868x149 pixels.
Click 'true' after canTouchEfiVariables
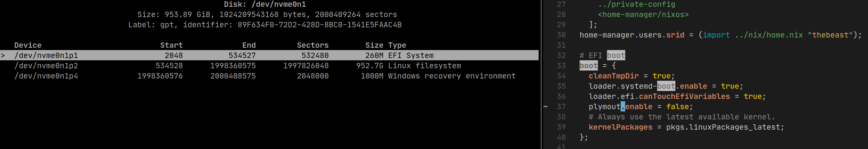point(752,96)
